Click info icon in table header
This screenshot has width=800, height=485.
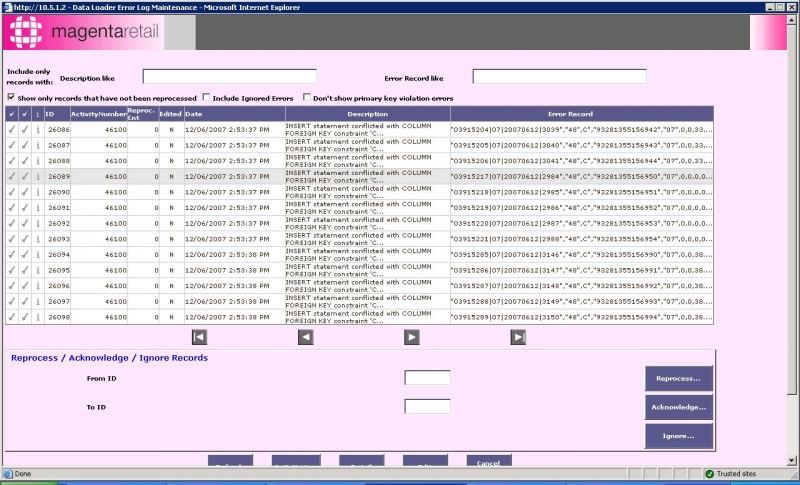(38, 114)
